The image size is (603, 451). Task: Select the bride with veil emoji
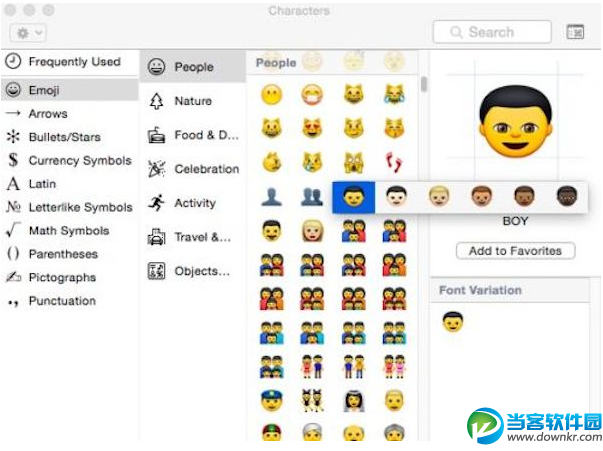[353, 400]
